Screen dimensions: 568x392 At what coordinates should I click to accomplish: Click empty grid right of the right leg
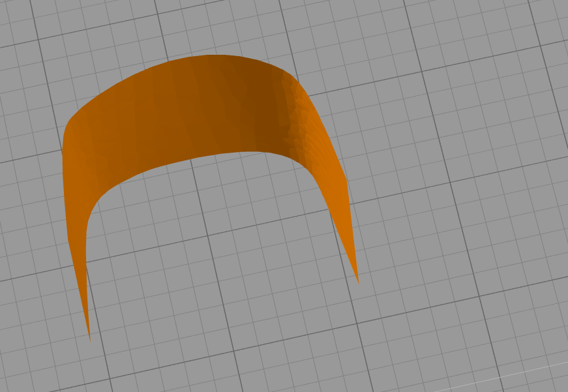443,228
